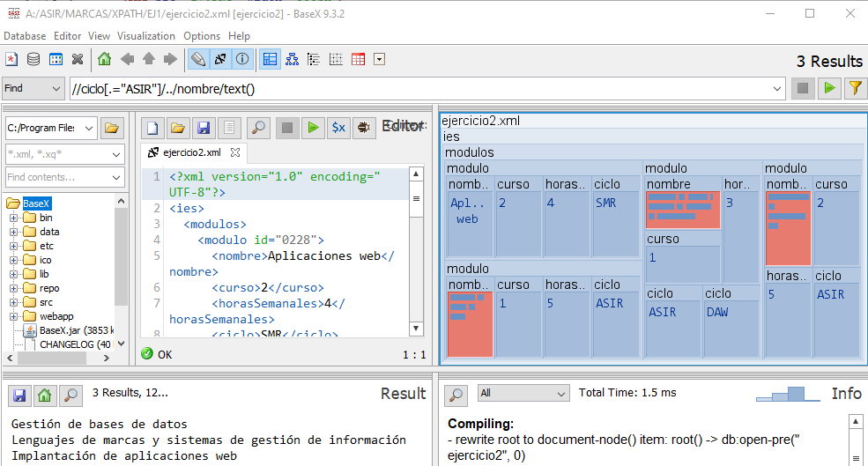This screenshot has width=868, height=466.
Task: Click a red highlighted nombre box in map
Action: [683, 209]
